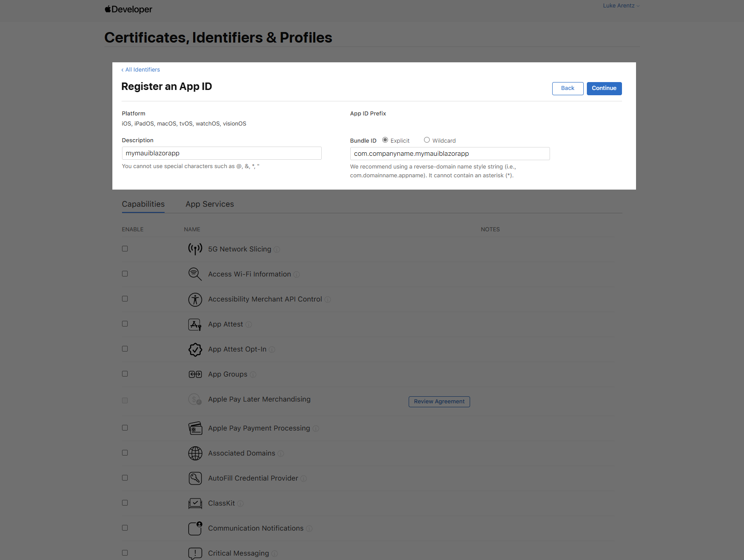Open the Luke Arentz account dropdown
Screen dimensions: 744x560
pyautogui.click(x=621, y=6)
